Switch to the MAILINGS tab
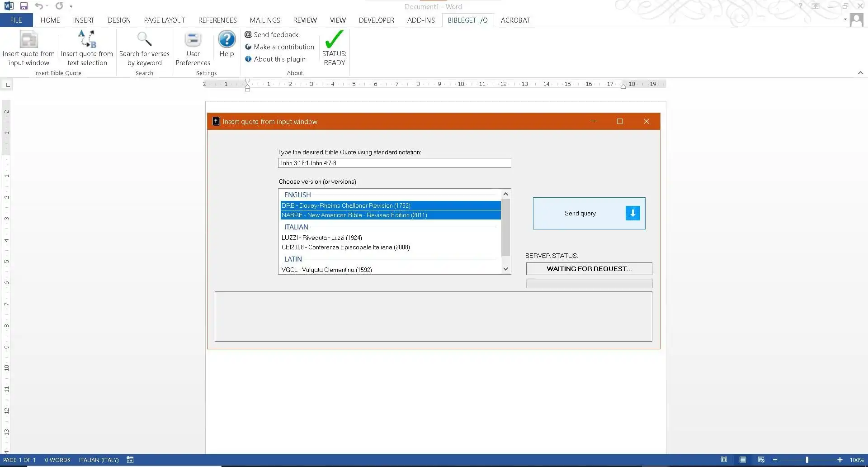 [x=265, y=20]
